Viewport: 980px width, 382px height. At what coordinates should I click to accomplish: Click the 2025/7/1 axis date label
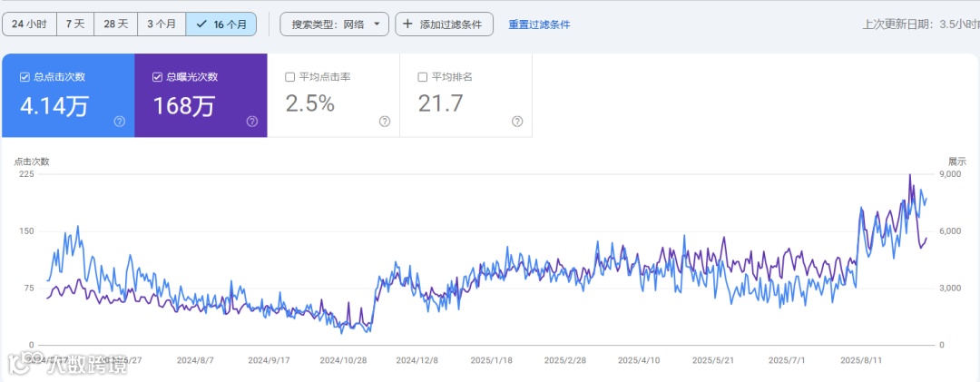click(787, 361)
